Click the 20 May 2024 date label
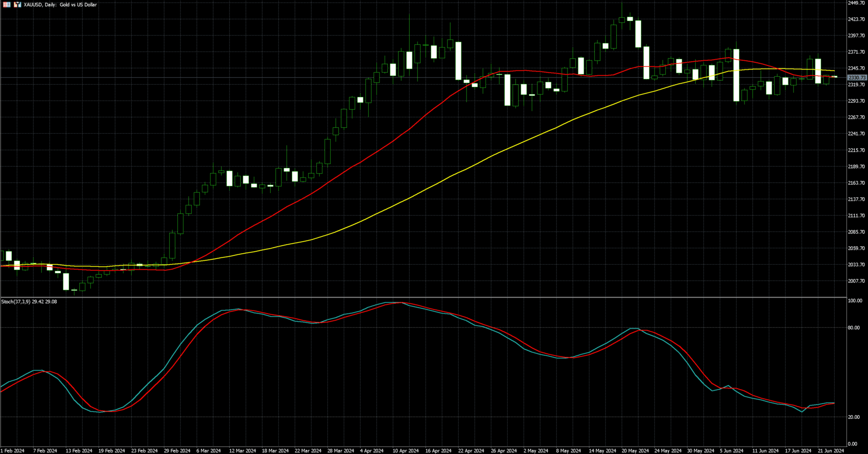Viewport: 868px width, 454px height. (x=635, y=451)
